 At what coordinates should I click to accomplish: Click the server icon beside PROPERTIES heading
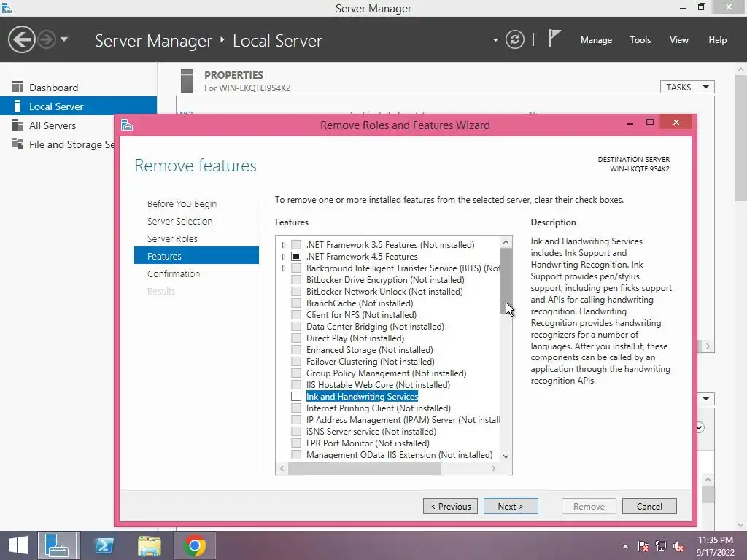pos(187,81)
